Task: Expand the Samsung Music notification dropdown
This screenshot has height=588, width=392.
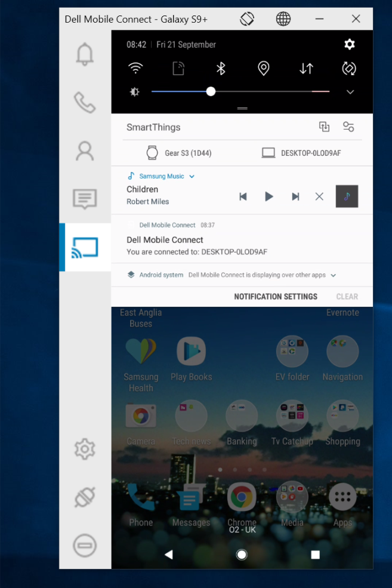Action: [192, 177]
